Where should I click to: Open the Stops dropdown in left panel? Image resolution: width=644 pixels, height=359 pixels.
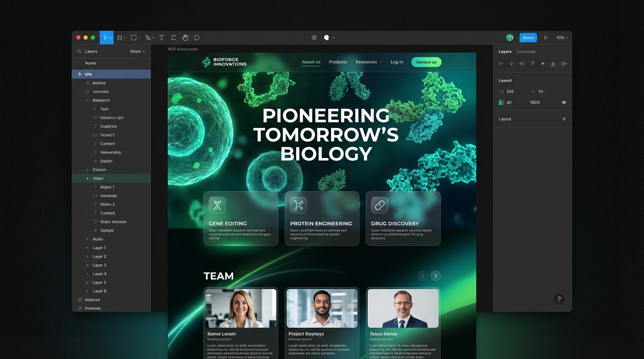137,51
